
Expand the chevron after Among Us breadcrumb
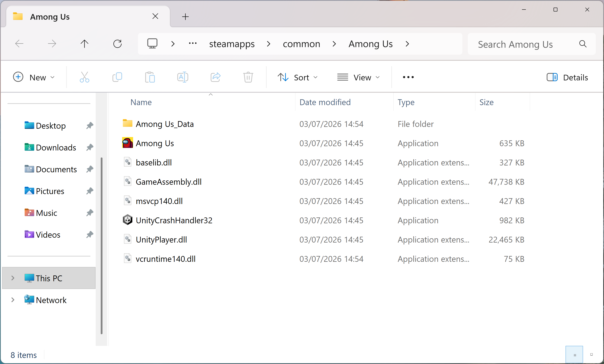pyautogui.click(x=407, y=44)
